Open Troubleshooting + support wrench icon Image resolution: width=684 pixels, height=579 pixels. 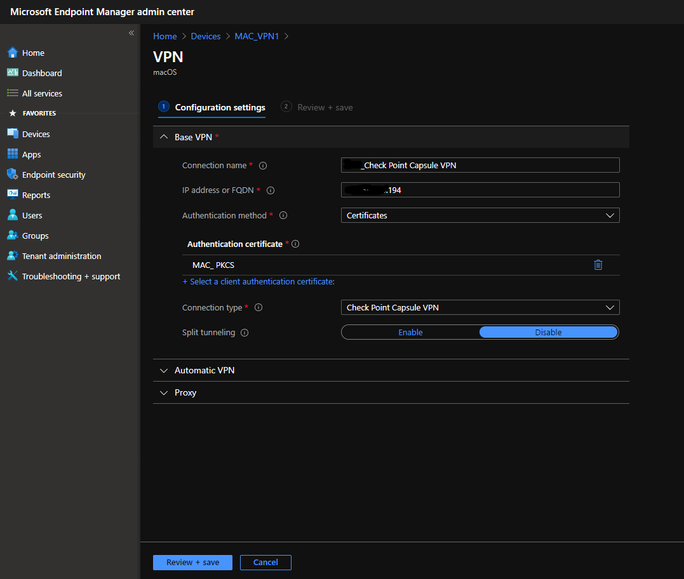pos(12,276)
